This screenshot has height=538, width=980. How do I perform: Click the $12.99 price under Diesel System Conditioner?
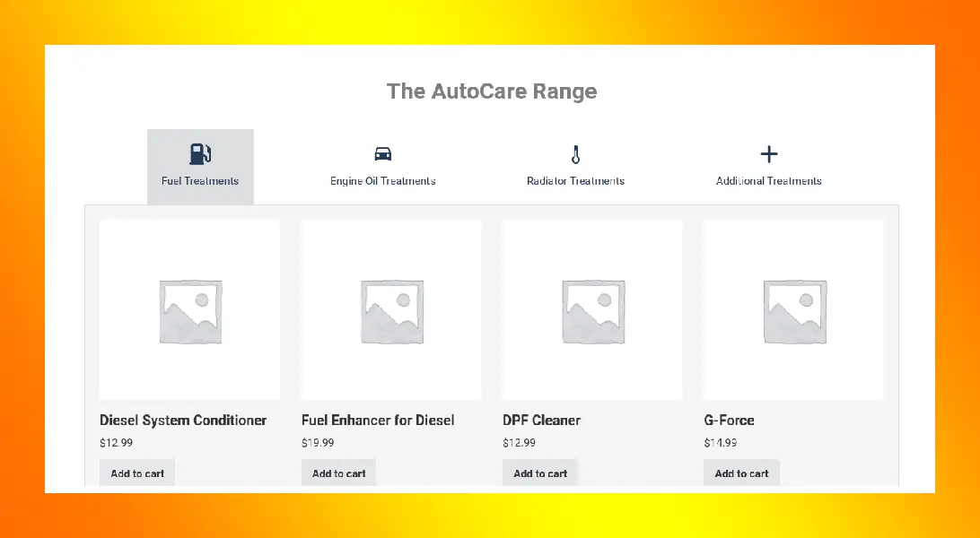pyautogui.click(x=117, y=443)
